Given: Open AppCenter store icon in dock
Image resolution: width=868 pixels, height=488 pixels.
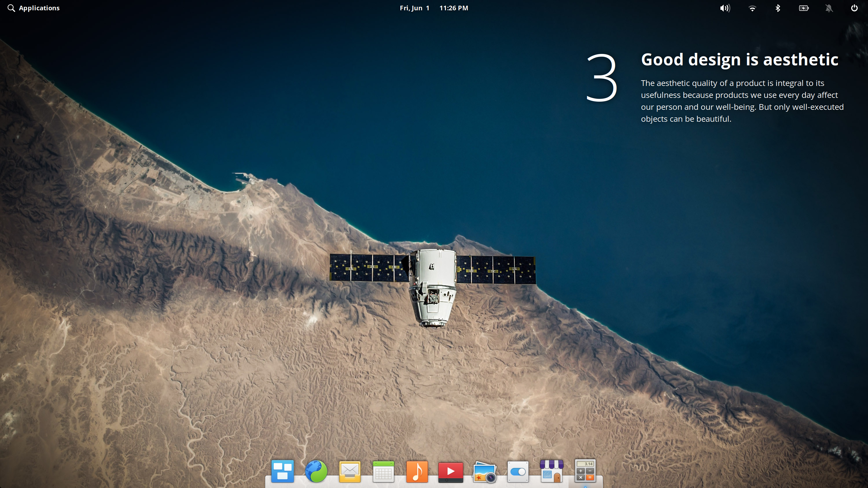Looking at the screenshot, I should coord(552,471).
